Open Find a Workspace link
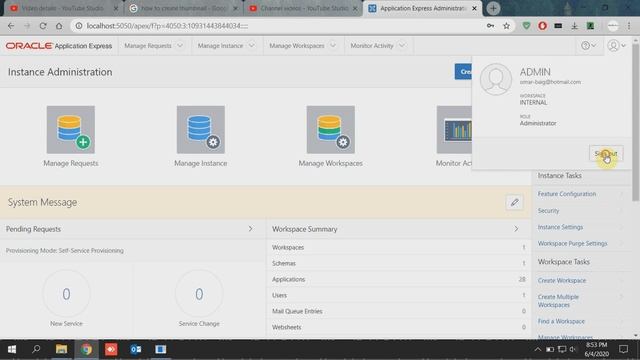 tap(561, 321)
